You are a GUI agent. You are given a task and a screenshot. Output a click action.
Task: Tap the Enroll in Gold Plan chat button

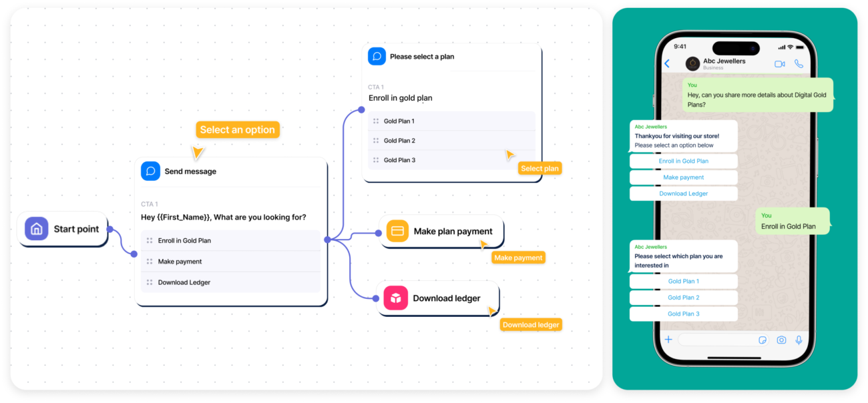(683, 161)
